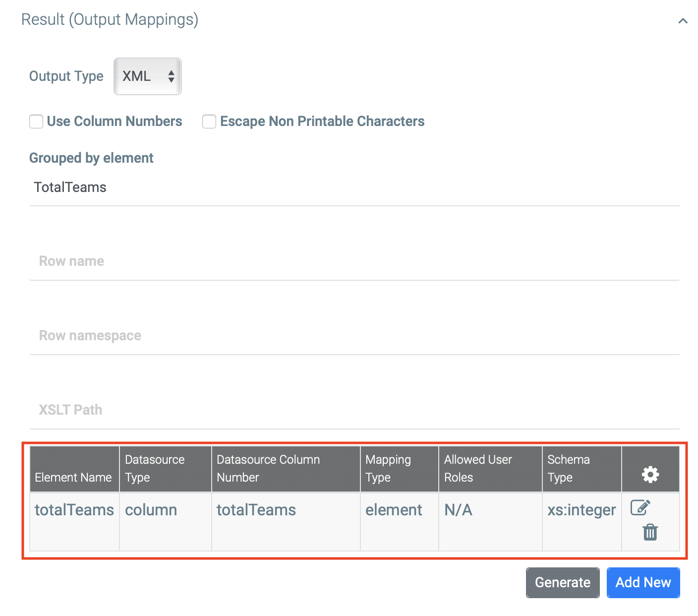
Task: Click the Output Type label
Action: pos(66,76)
